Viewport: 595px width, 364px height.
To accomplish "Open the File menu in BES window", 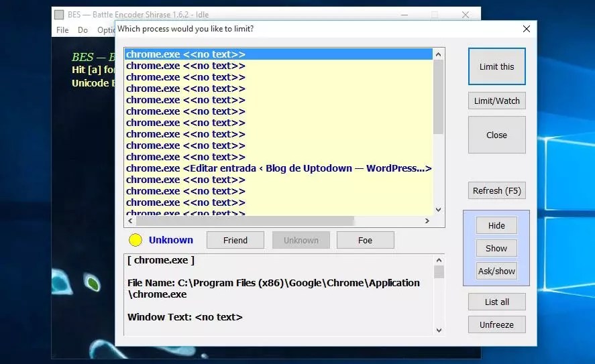I will click(x=62, y=30).
